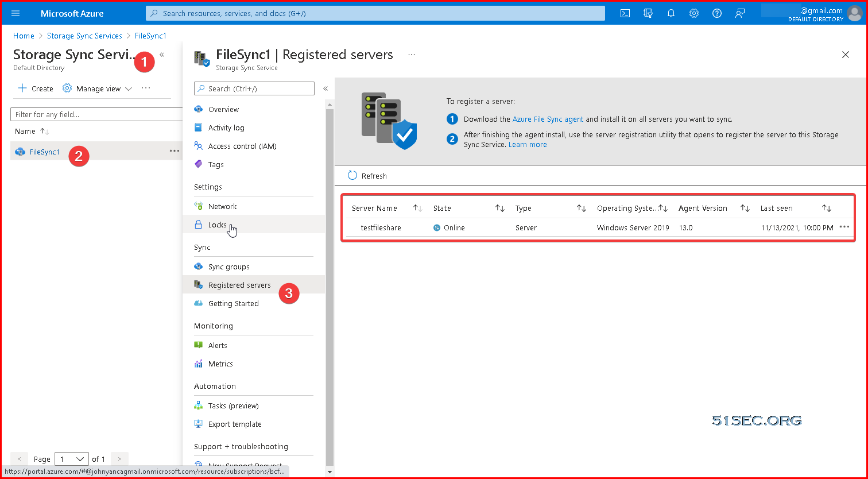This screenshot has width=868, height=479.
Task: Click the Network icon under Settings
Action: tap(199, 206)
